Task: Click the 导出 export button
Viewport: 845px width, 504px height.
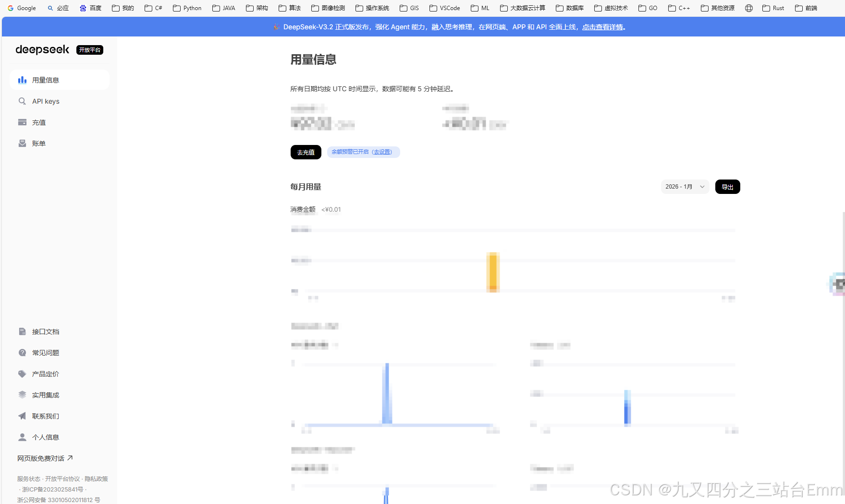Action: point(727,187)
